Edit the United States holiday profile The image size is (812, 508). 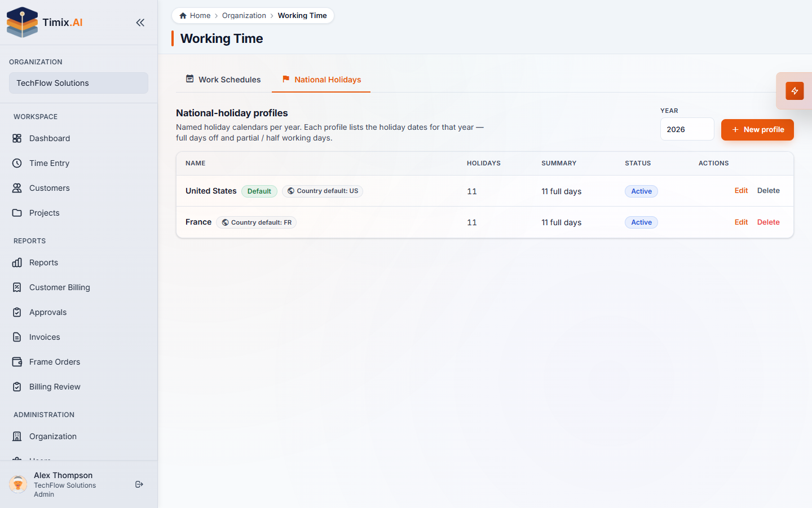(741, 191)
